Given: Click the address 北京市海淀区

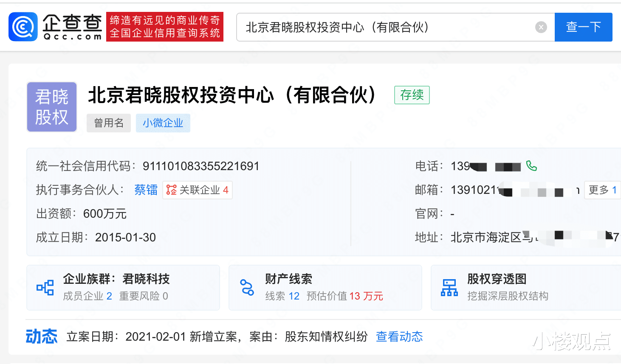Looking at the screenshot, I should point(536,237).
